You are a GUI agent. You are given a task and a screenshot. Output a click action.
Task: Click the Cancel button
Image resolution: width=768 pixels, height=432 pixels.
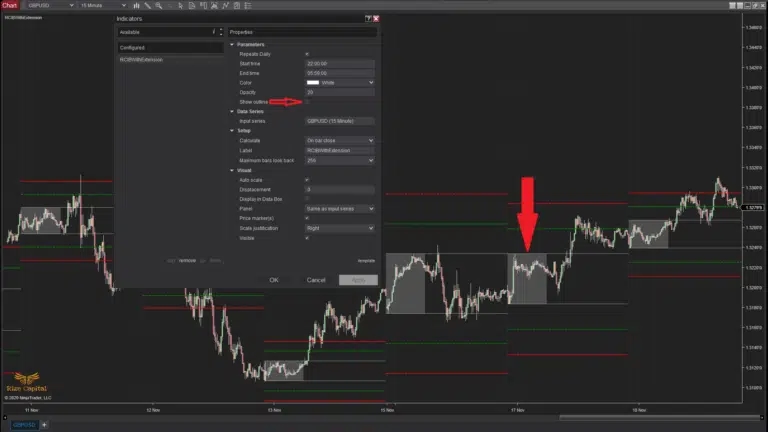pyautogui.click(x=316, y=280)
